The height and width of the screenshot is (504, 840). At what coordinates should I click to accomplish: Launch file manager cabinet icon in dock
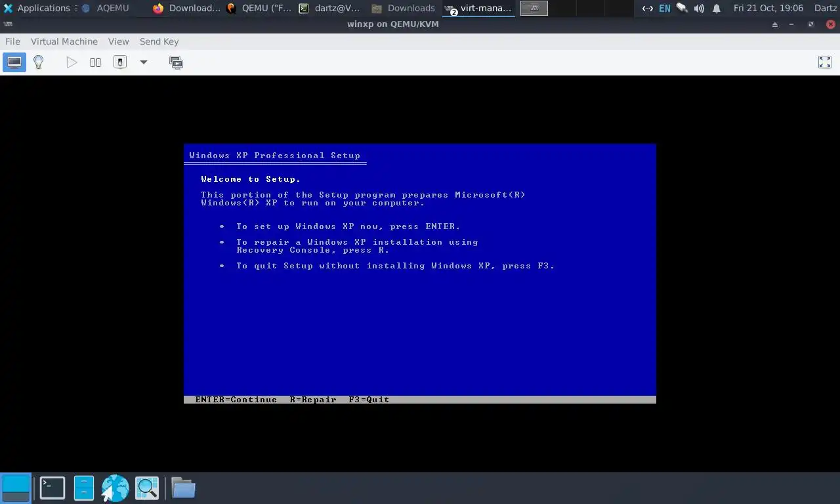pyautogui.click(x=84, y=488)
